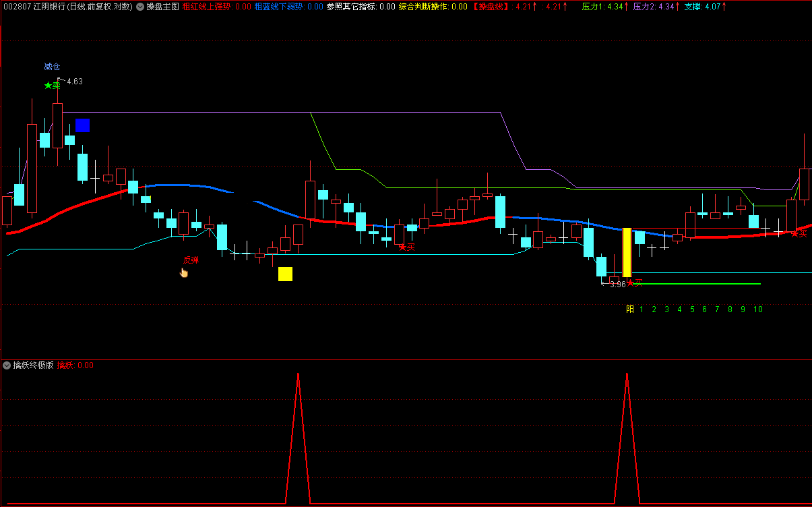Screen dimensions: 812x507
Task: Click the 压力2: 4.34 legend value
Action: pyautogui.click(x=656, y=7)
